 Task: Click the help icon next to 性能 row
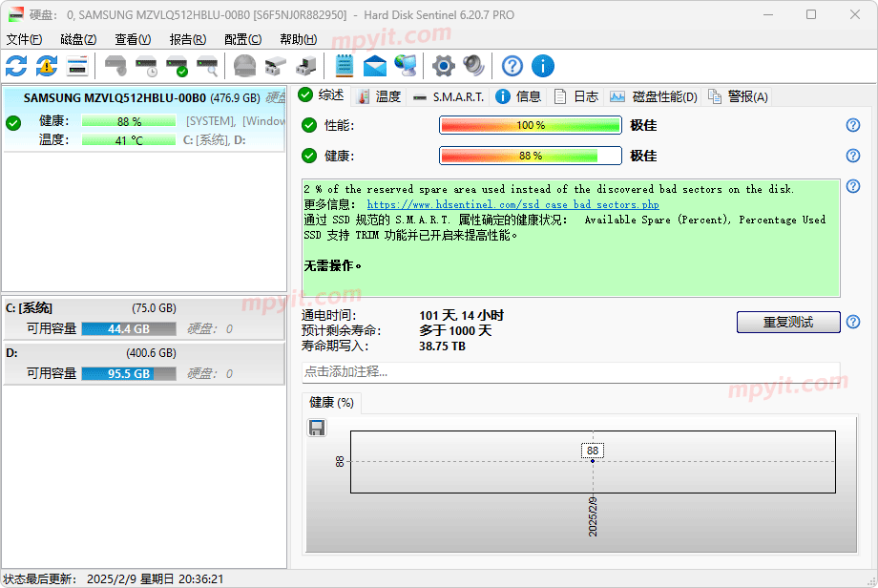click(x=853, y=125)
